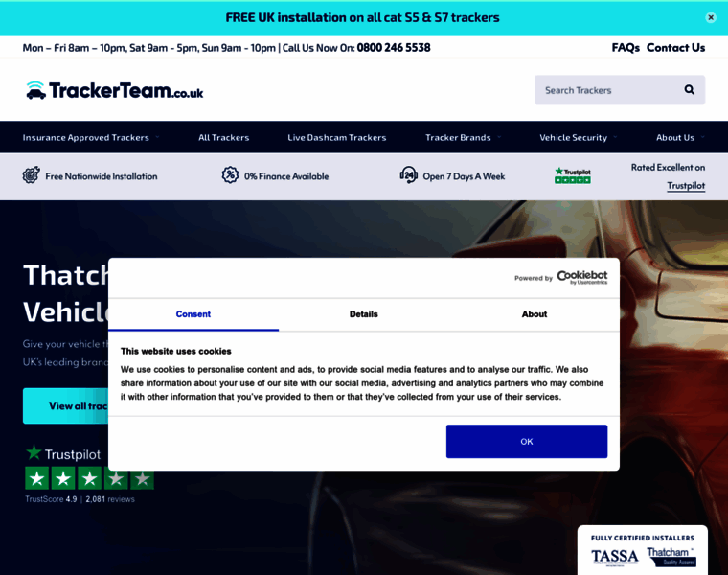
Task: Call the 0800 246 5538 phone number
Action: pyautogui.click(x=394, y=47)
